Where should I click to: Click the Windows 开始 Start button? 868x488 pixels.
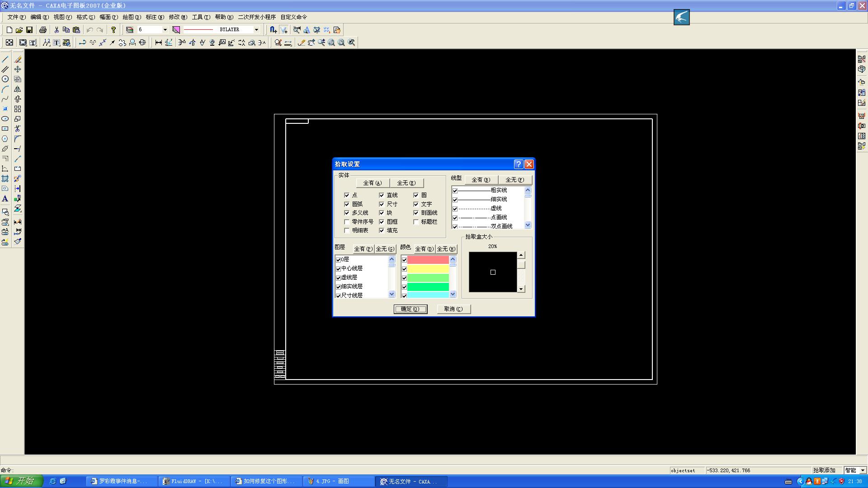tap(21, 481)
